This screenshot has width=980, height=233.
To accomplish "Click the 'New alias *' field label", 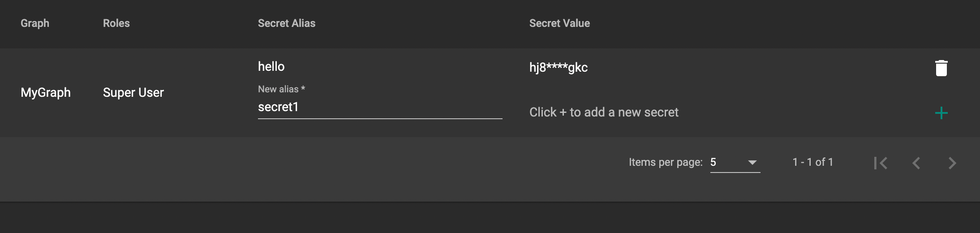I will (x=281, y=89).
